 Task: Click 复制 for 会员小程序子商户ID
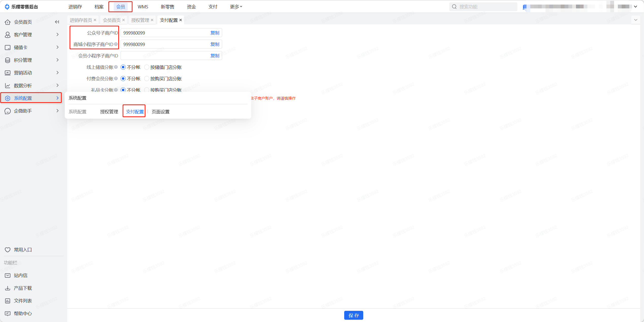coord(215,56)
